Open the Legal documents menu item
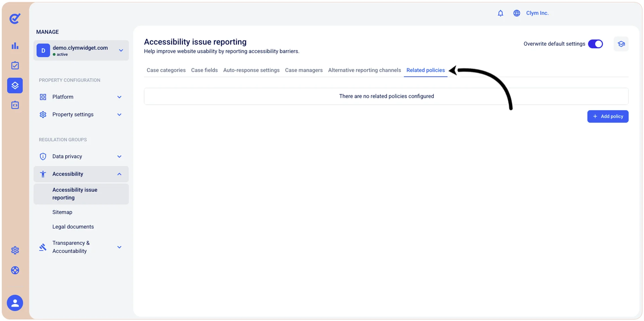Image resolution: width=644 pixels, height=321 pixels. pyautogui.click(x=73, y=227)
